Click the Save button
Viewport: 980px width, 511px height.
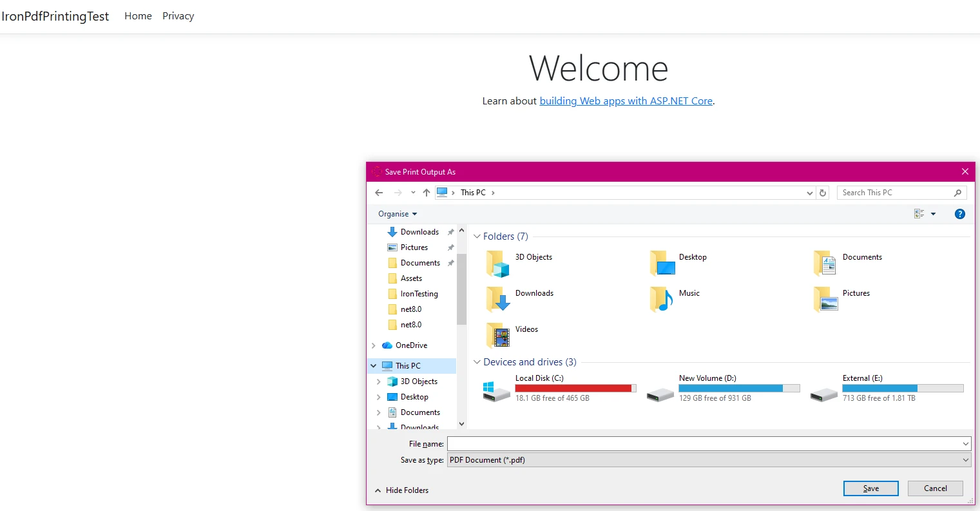pyautogui.click(x=870, y=488)
